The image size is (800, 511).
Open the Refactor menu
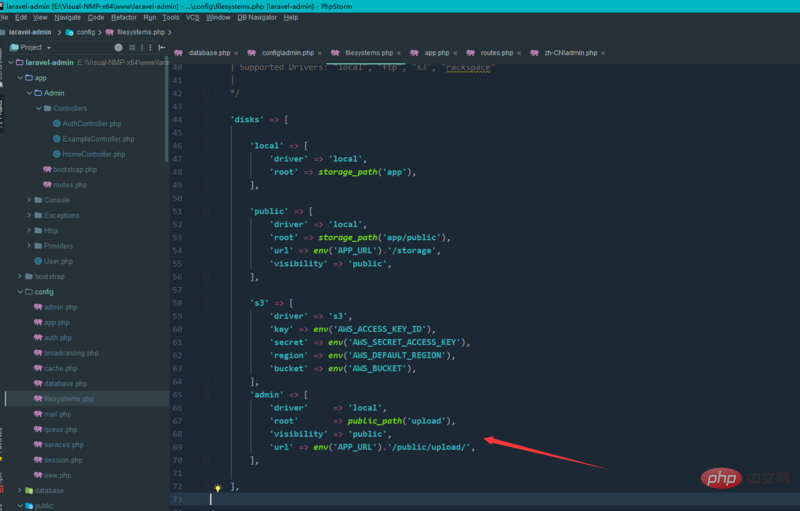124,17
